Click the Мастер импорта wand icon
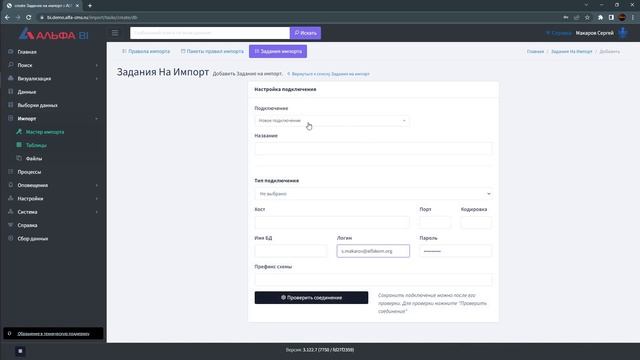This screenshot has height=360, width=640. [x=19, y=132]
